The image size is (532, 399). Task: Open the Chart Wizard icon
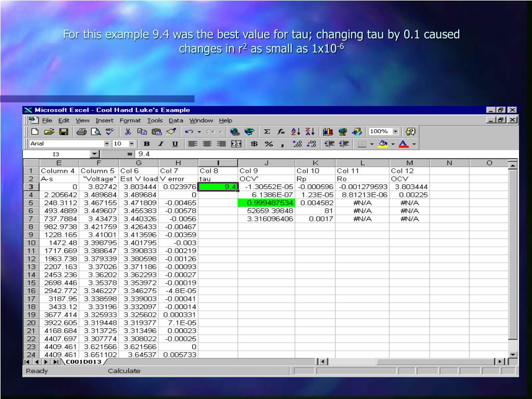pyautogui.click(x=328, y=132)
